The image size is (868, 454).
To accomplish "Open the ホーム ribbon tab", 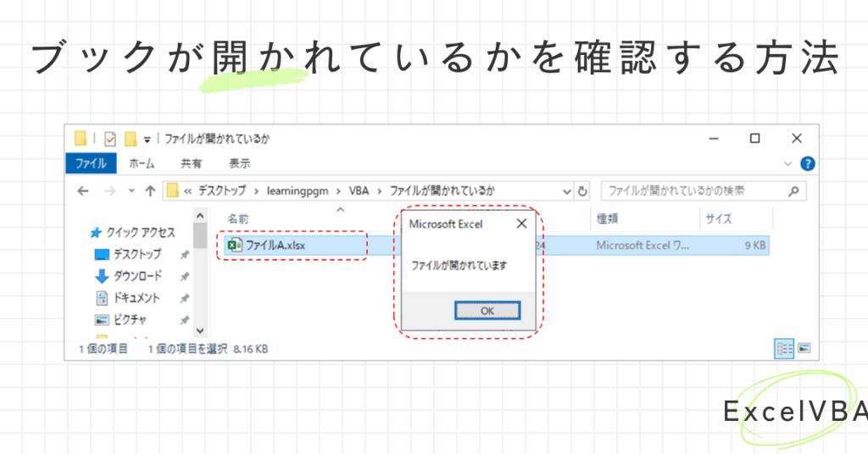I will point(141,163).
